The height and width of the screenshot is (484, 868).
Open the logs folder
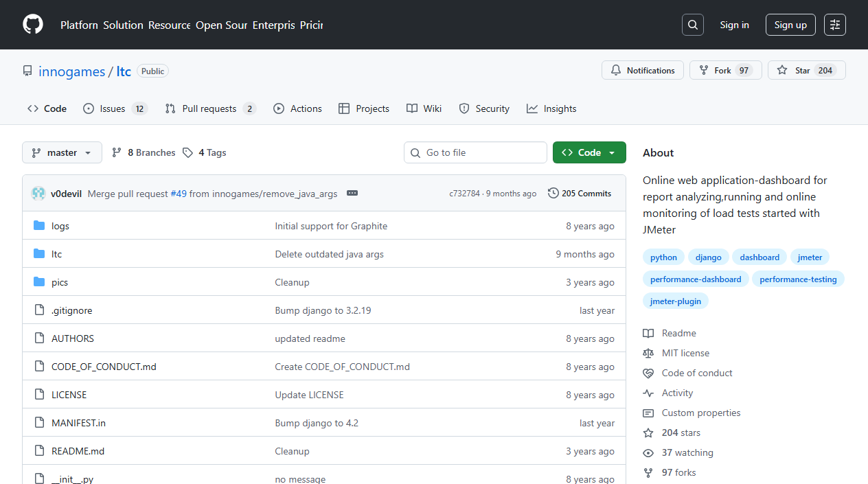pos(60,226)
